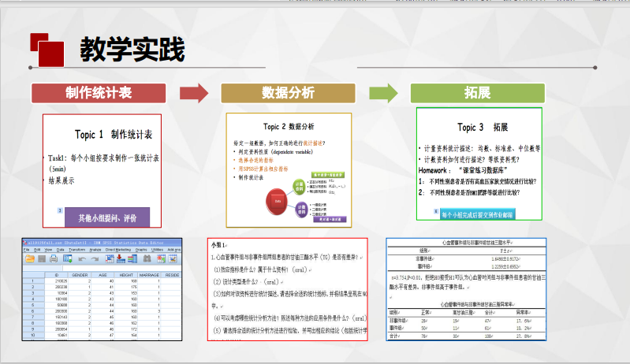Select the Topic 2 数据分析 slide thumbnail

coord(289,170)
